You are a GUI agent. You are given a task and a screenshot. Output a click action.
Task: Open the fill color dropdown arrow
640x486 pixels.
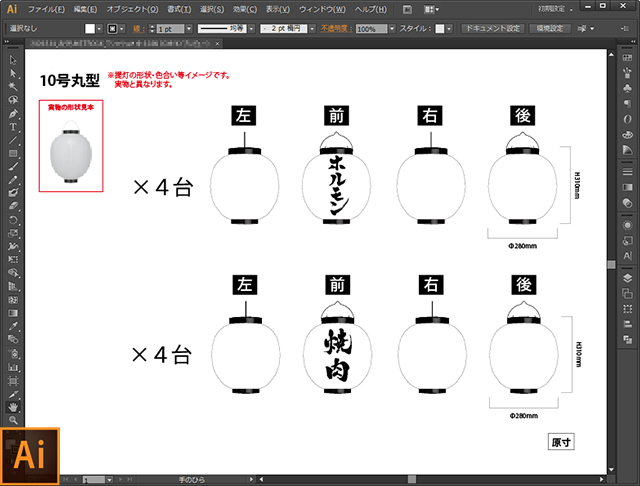[99, 29]
